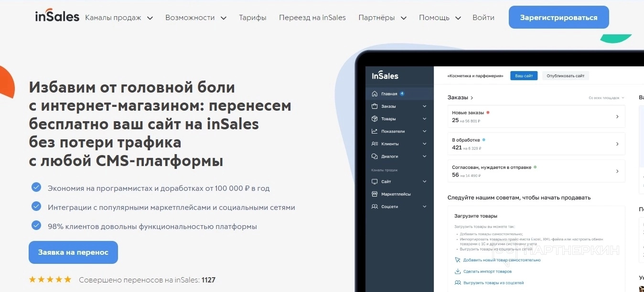Viewport: 644px width, 292px height.
Task: Expand Товары chevron in dashboard sidebar
Action: pyautogui.click(x=425, y=119)
